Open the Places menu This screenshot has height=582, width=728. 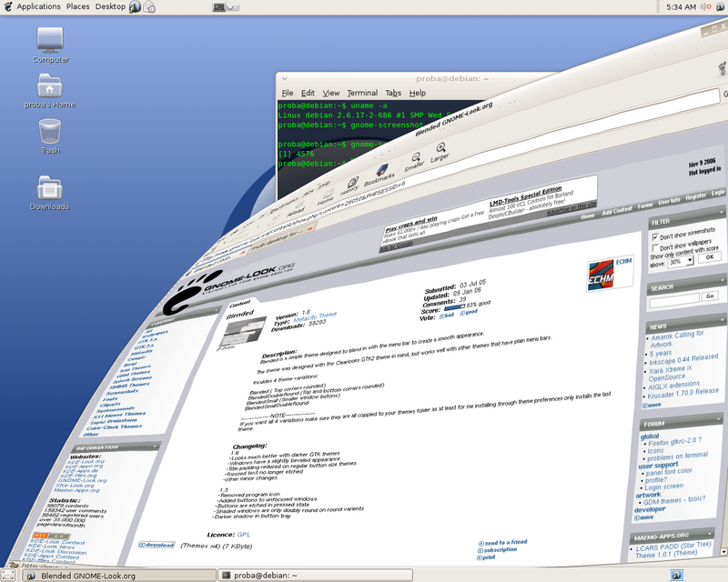point(77,6)
